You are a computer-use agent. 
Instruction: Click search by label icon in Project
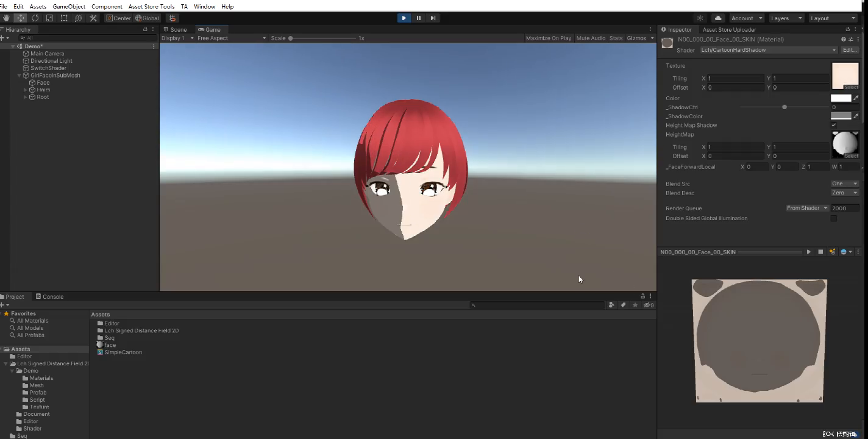623,305
